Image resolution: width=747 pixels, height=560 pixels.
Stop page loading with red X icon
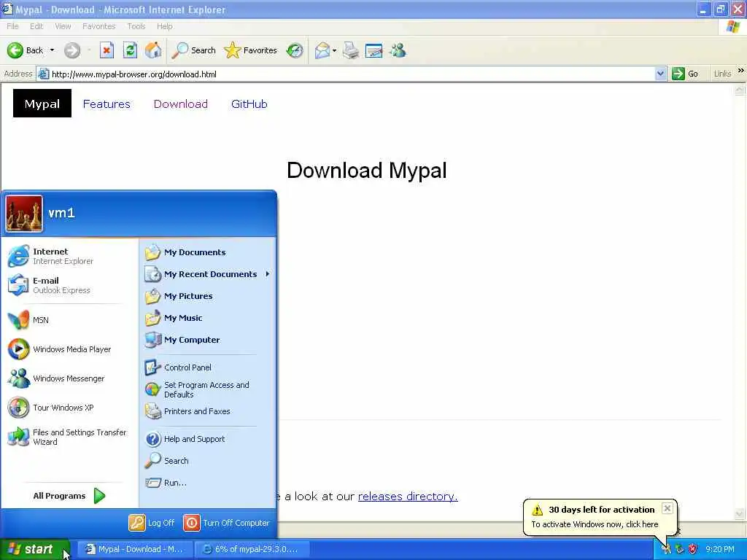point(107,50)
